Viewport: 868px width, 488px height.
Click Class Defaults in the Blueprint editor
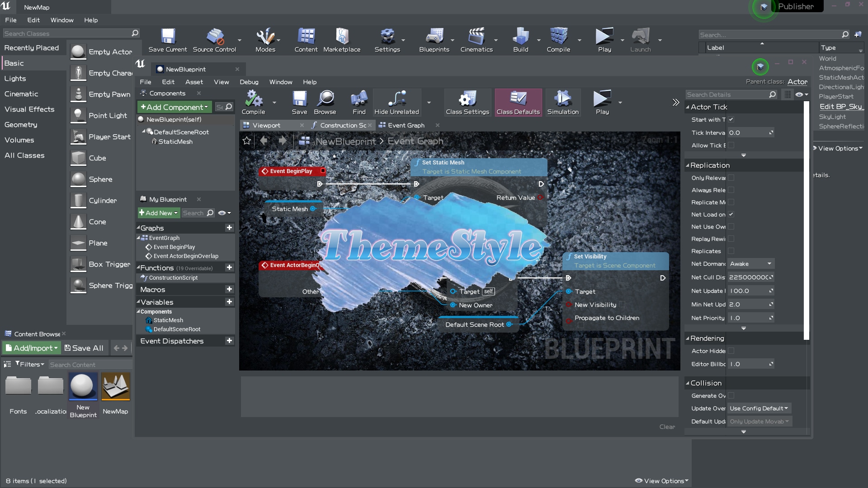tap(518, 102)
